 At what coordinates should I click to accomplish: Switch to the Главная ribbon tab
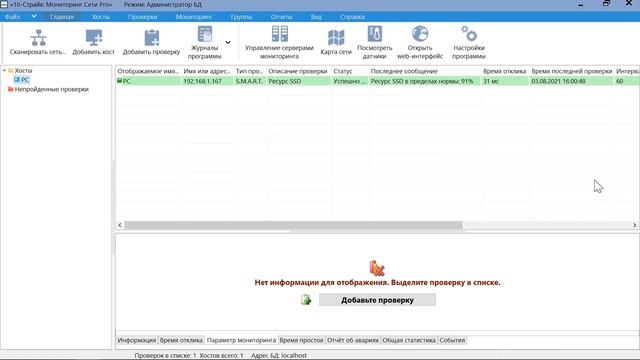[62, 17]
